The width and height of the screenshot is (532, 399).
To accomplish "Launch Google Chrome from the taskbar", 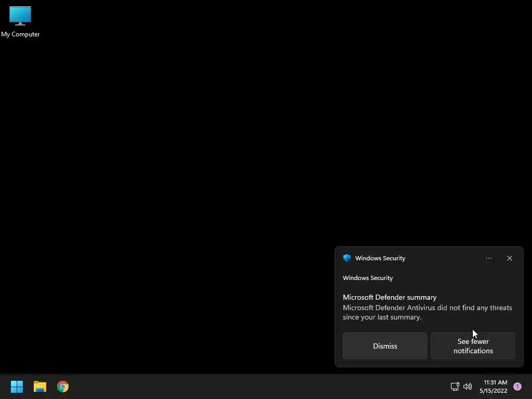I will (63, 387).
